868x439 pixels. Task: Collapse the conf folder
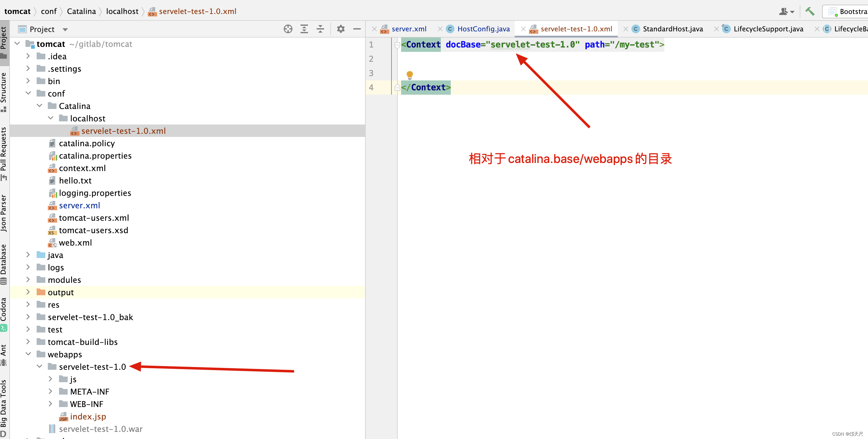tap(28, 93)
